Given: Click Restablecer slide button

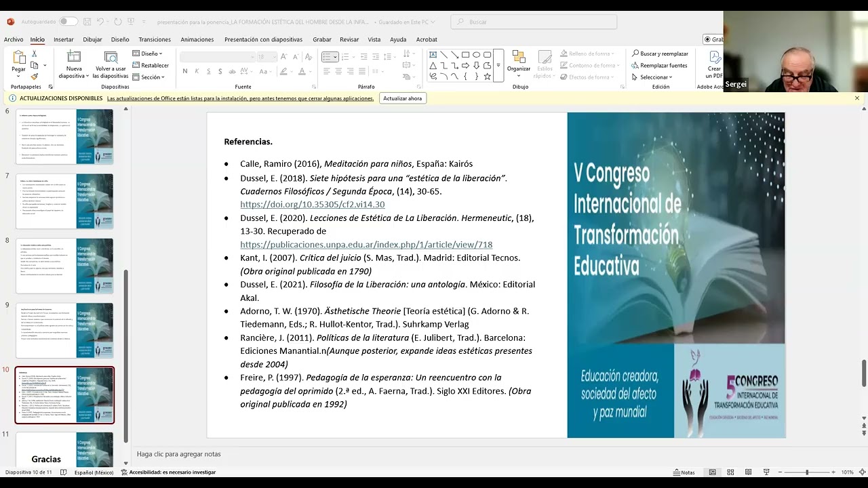Looking at the screenshot, I should 151,65.
